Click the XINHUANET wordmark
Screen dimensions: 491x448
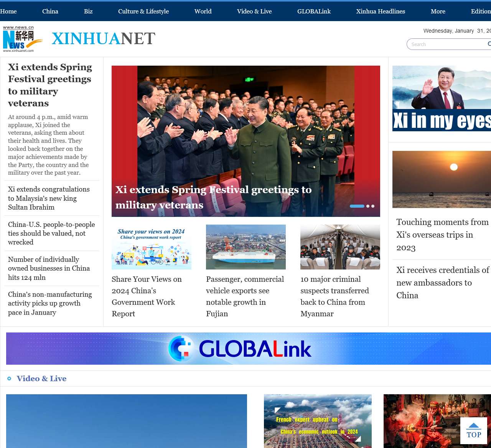(104, 39)
